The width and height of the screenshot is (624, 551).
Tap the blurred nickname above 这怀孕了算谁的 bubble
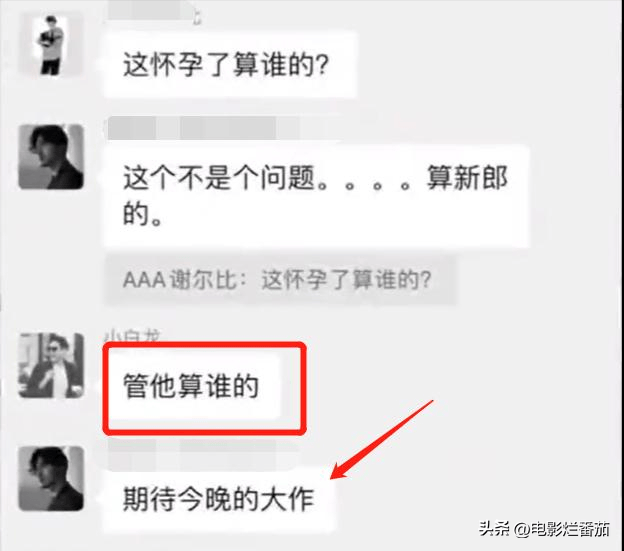[151, 10]
